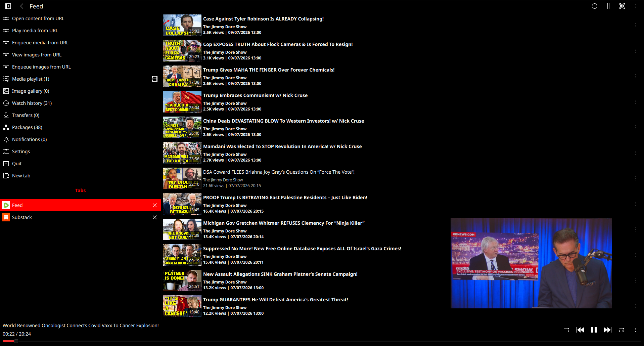
Task: Show Watch history (31)
Action: pyautogui.click(x=81, y=103)
